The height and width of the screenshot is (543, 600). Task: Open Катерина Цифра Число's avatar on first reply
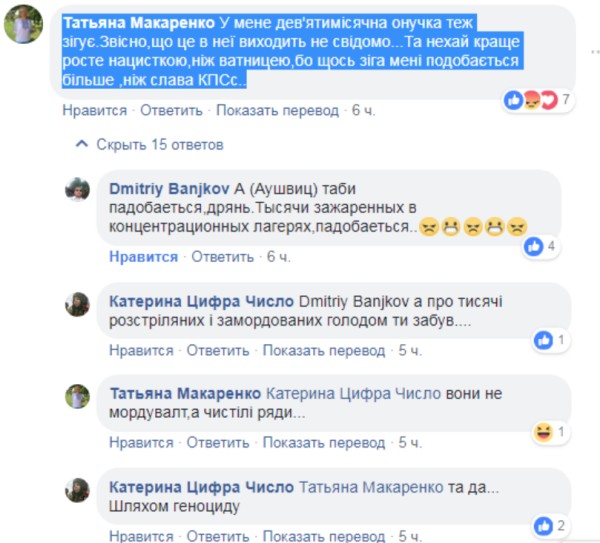(x=78, y=304)
